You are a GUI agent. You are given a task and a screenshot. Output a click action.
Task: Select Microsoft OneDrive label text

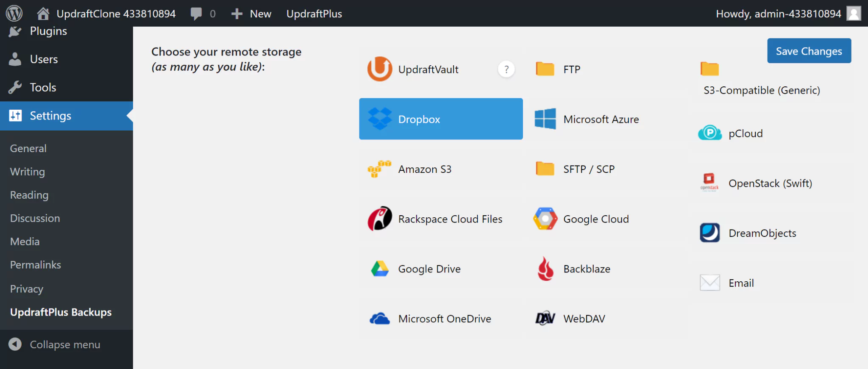(445, 319)
